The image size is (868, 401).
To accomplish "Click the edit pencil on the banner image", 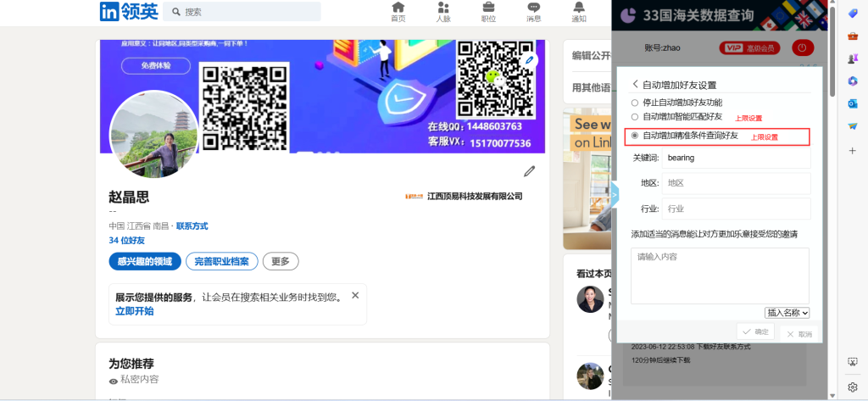I will coord(530,60).
